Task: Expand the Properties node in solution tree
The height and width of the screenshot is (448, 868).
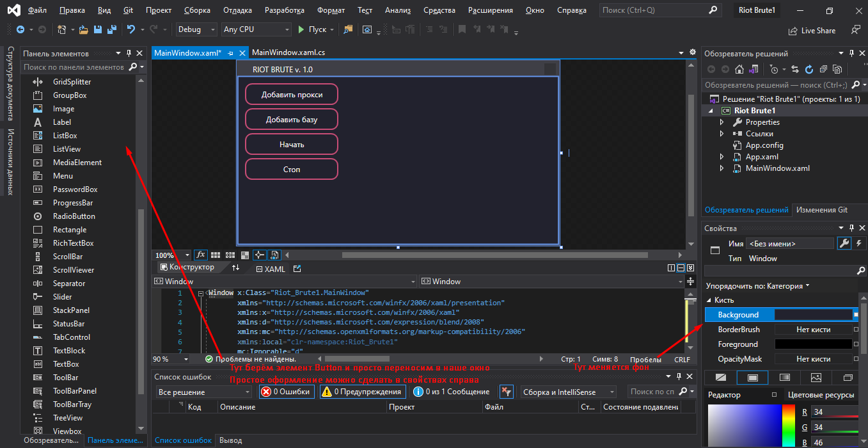Action: (x=722, y=122)
